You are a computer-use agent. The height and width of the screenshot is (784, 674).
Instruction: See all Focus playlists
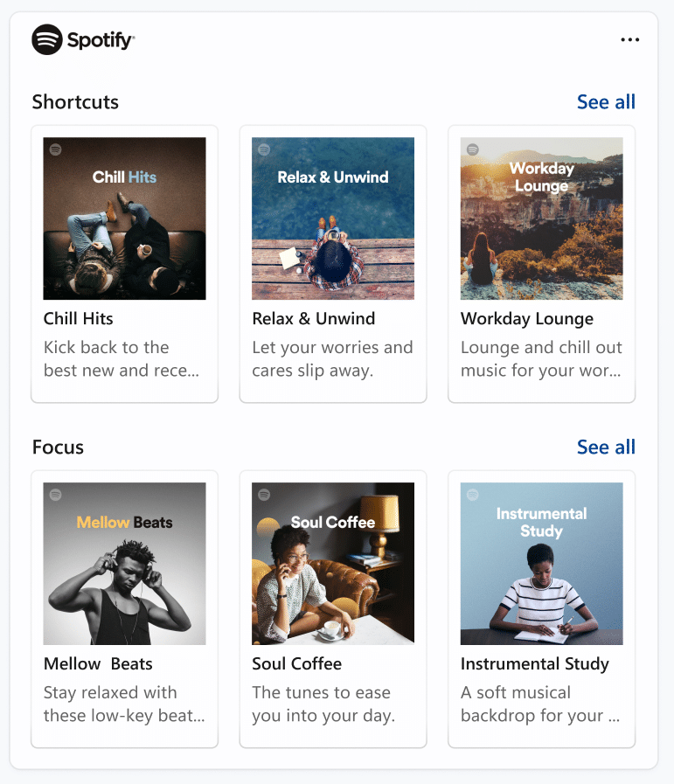(606, 448)
